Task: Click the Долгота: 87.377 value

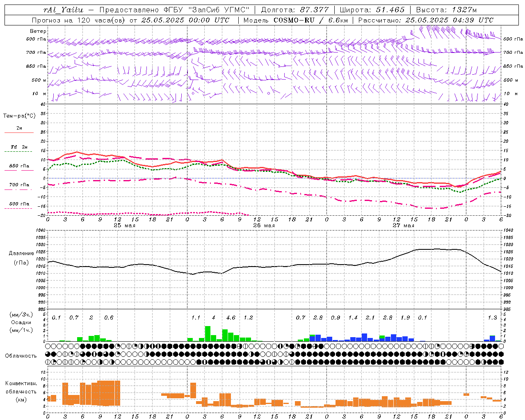Action: point(294,10)
